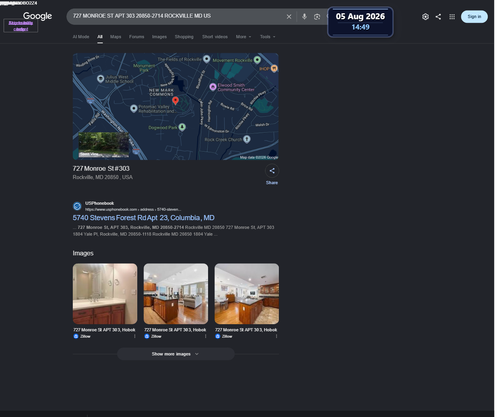
Task: Click the Julius West Middle School marker
Action: click(100, 79)
